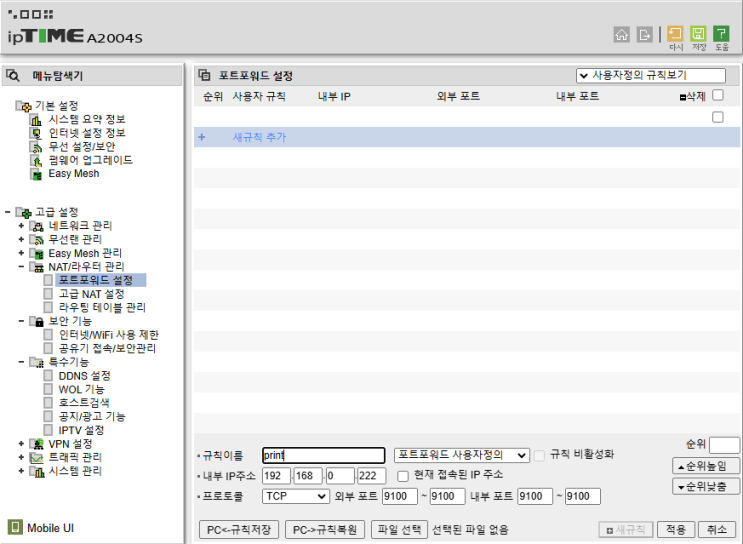This screenshot has width=743, height=544.
Task: Check 현재 접속된 IP 주소 checkbox
Action: (x=403, y=476)
